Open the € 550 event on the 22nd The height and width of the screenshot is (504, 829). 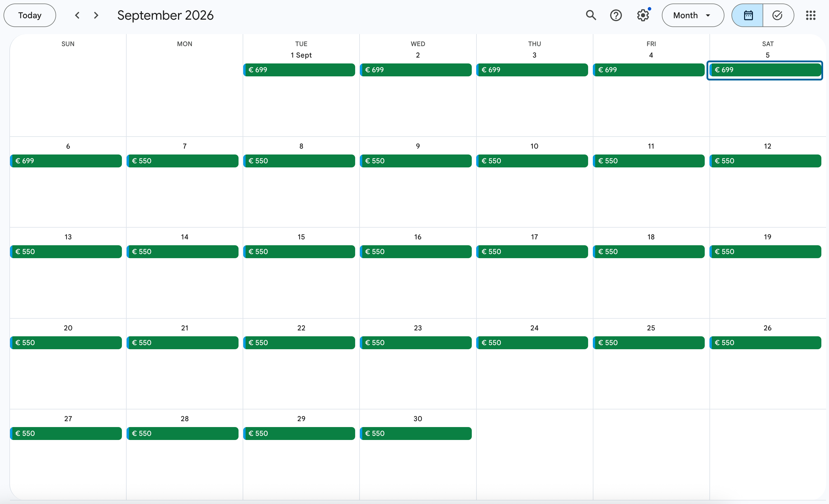[299, 342]
